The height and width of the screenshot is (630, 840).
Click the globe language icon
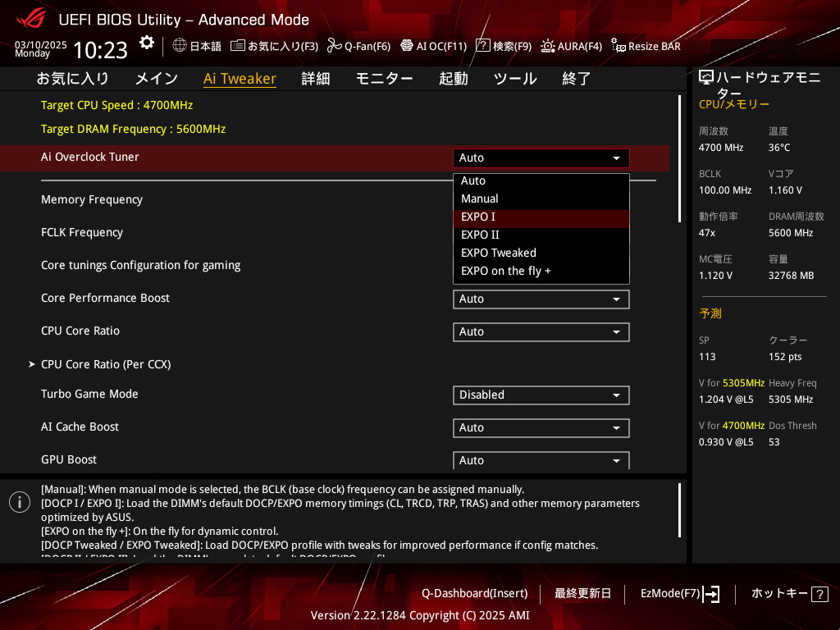pos(180,46)
